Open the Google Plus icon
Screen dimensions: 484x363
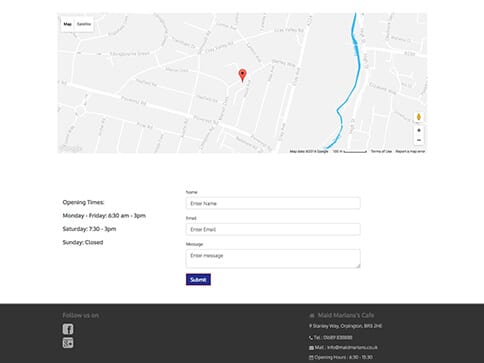pos(68,343)
